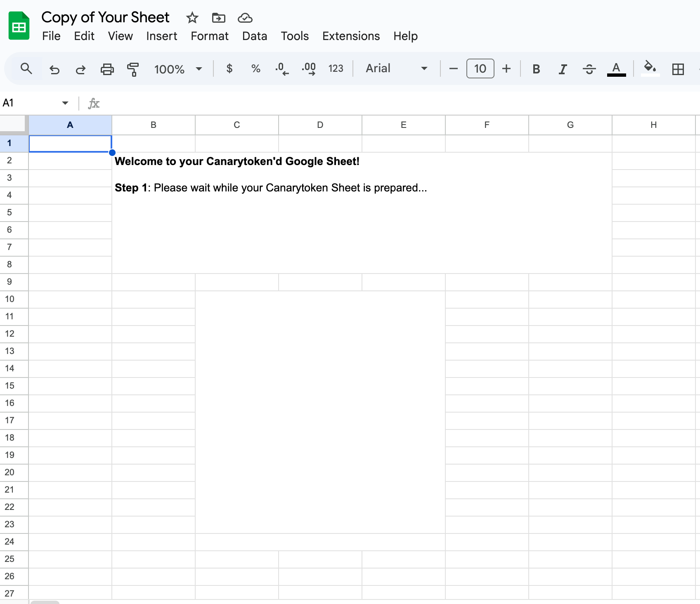700x604 pixels.
Task: Open the zoom level dropdown
Action: 177,68
